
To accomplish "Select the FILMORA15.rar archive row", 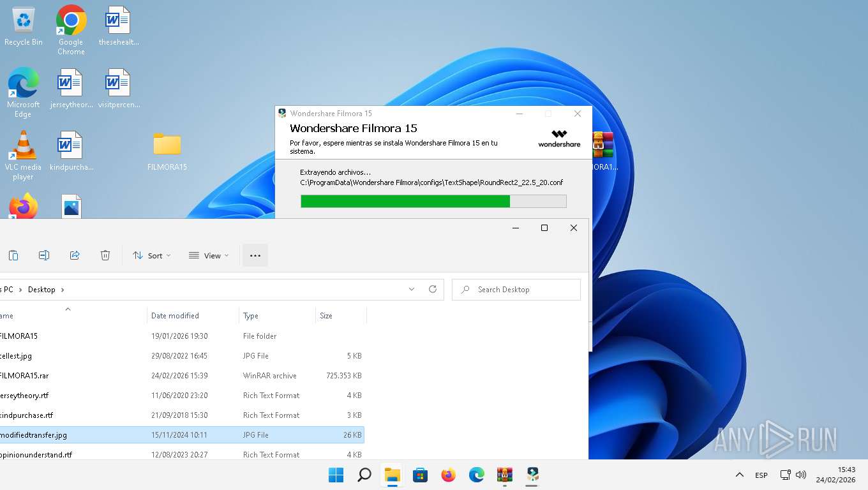I will pos(182,376).
